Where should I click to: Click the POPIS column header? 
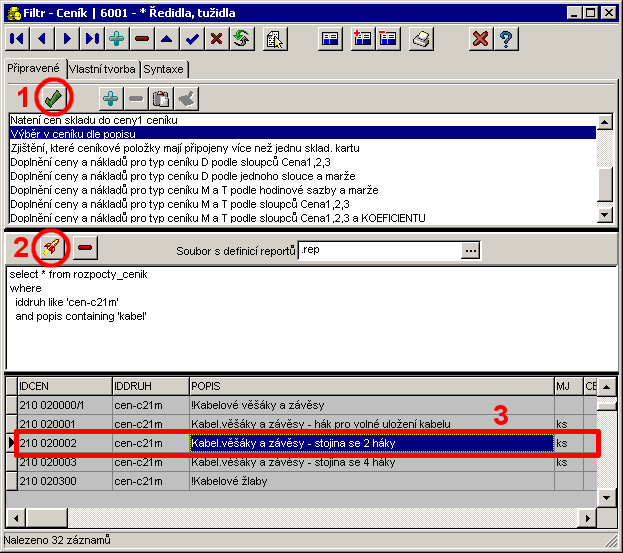(370, 385)
